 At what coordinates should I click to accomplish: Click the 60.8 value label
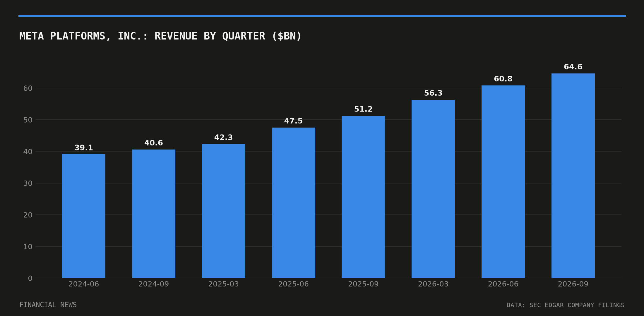[503, 79]
